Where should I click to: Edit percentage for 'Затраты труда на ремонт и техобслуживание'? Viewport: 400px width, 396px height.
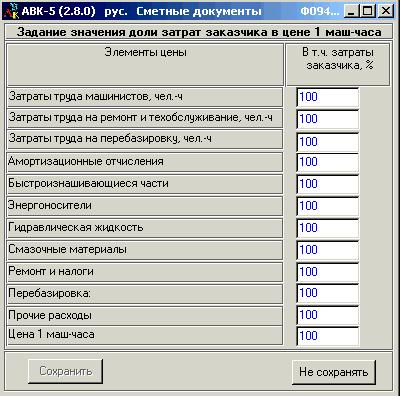[x=328, y=119]
